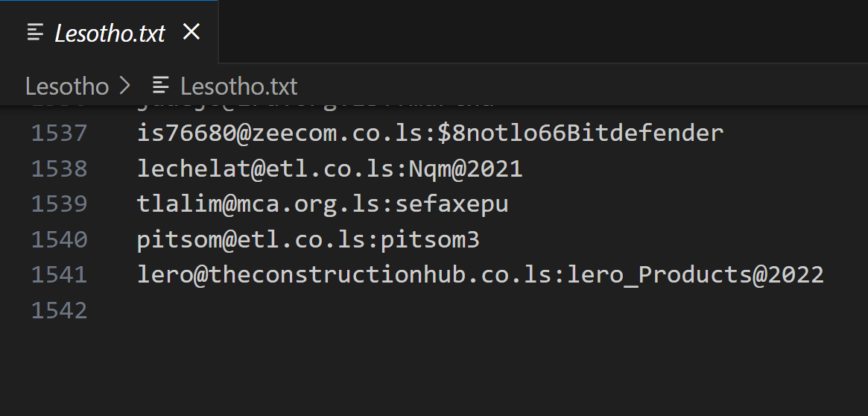Click line number 1541 in the gutter

tap(60, 274)
